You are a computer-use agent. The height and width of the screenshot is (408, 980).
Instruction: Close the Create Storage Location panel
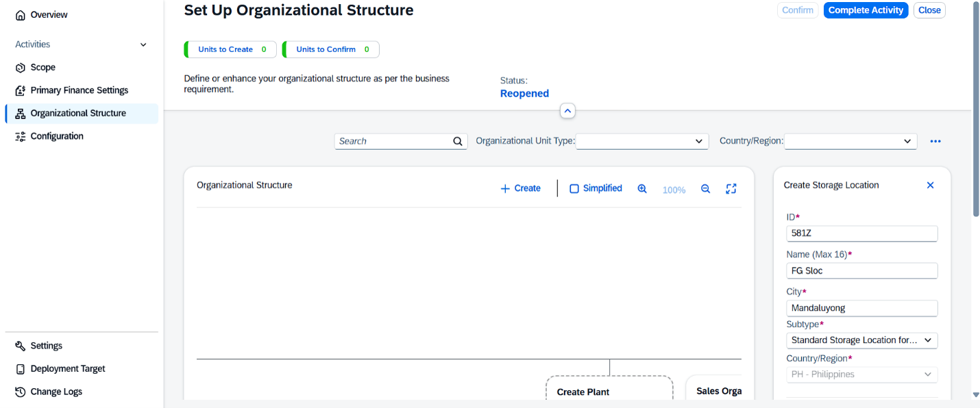930,186
